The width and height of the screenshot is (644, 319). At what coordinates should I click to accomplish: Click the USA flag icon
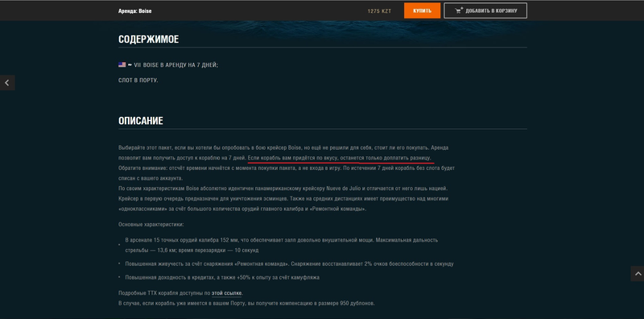click(122, 64)
